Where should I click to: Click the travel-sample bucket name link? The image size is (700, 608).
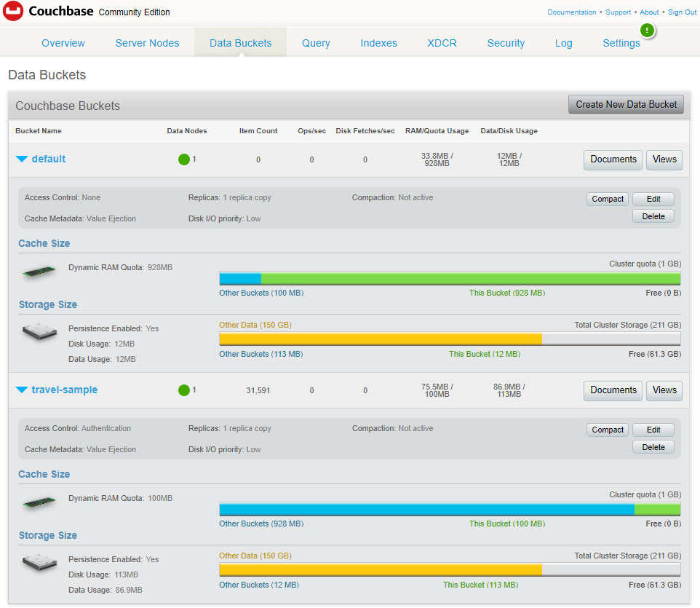click(65, 390)
